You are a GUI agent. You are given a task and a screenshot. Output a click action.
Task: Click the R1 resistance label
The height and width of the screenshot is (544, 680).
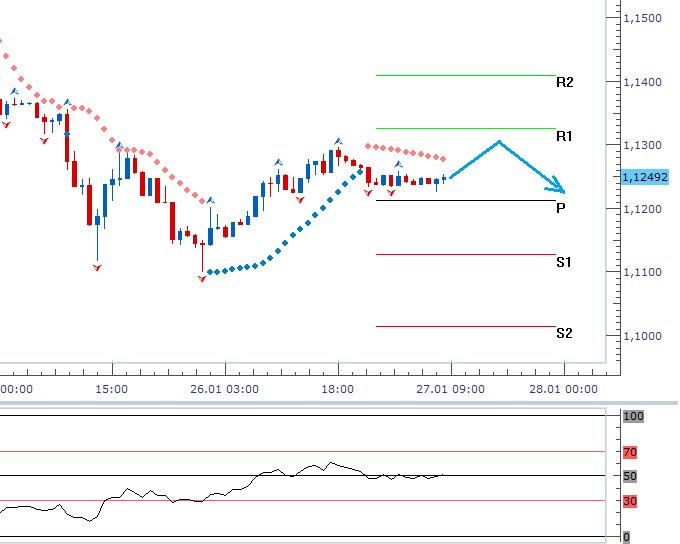[564, 135]
